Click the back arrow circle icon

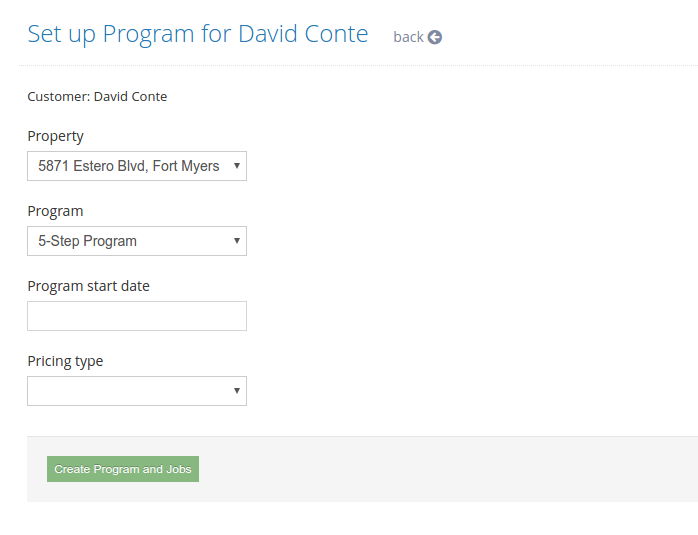pos(434,37)
